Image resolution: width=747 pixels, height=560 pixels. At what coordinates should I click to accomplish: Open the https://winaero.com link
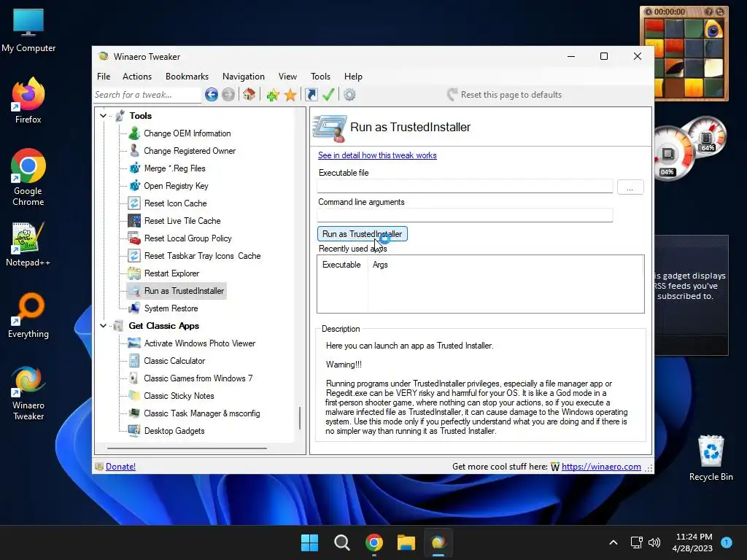[x=601, y=467]
